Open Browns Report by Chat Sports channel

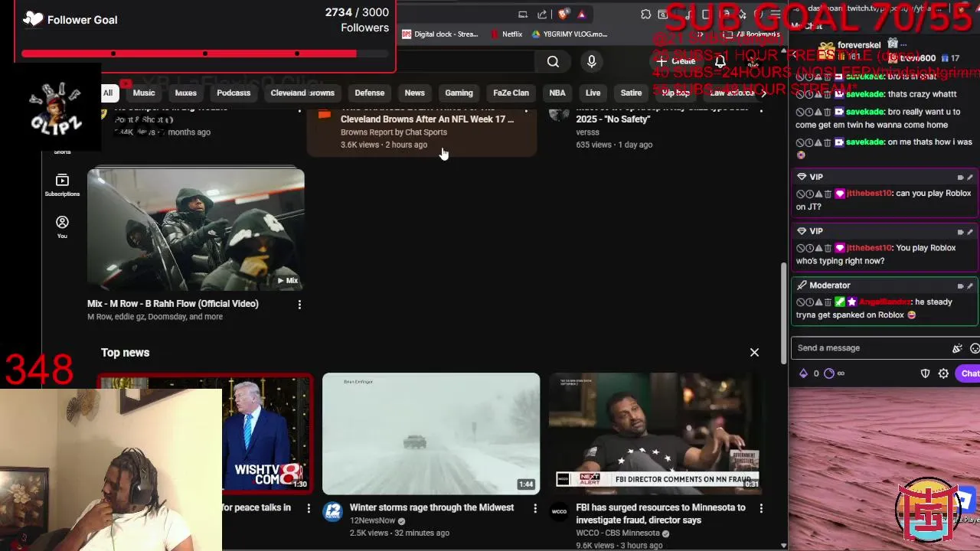(x=394, y=132)
